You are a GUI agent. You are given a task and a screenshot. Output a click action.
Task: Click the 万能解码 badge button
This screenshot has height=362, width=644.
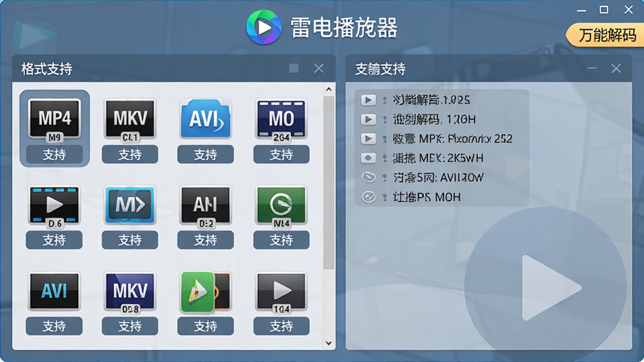pyautogui.click(x=605, y=35)
